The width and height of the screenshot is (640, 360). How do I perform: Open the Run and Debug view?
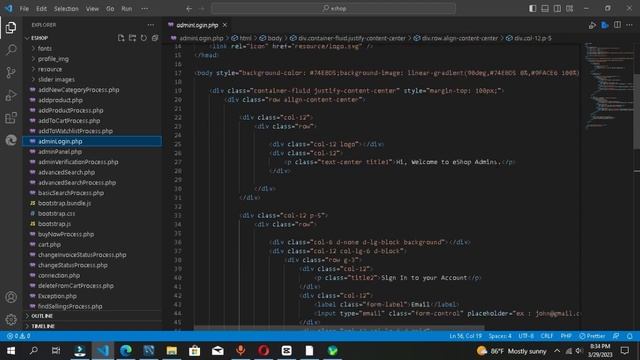11,95
